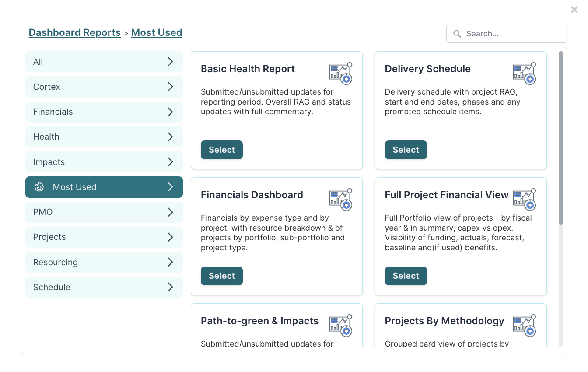This screenshot has width=588, height=372.
Task: Click the Financials Dashboard chart icon
Action: 341,199
